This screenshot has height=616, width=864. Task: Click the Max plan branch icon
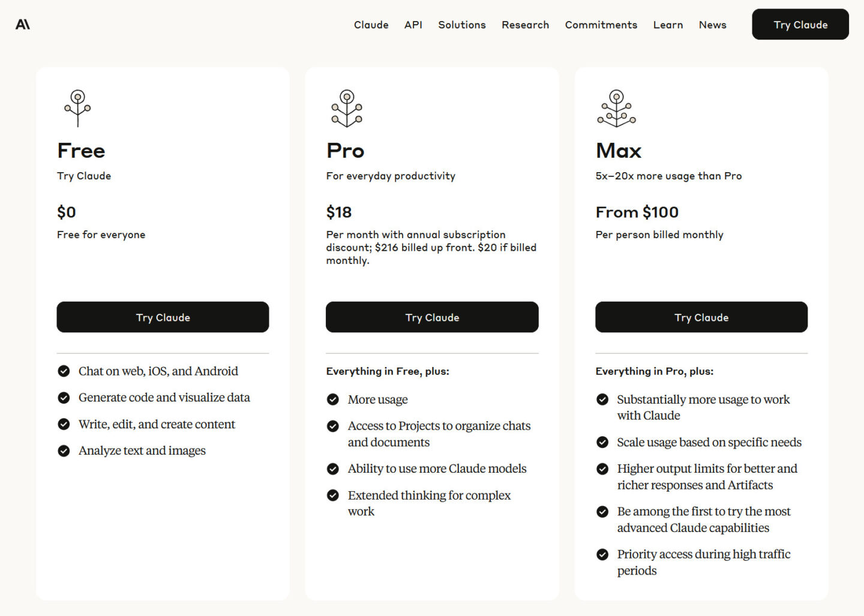616,108
